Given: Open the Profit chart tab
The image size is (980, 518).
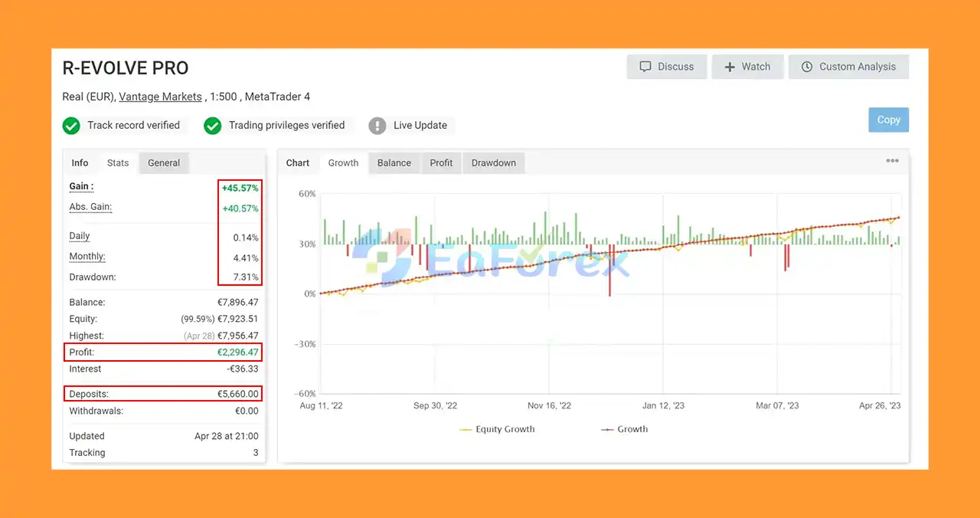Looking at the screenshot, I should click(441, 163).
